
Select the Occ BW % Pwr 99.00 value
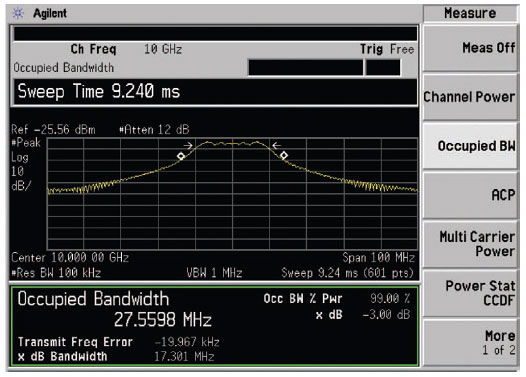pyautogui.click(x=390, y=298)
